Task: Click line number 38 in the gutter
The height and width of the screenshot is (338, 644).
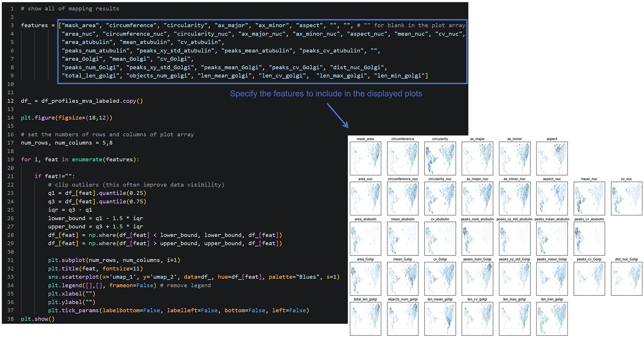Action: tap(10, 319)
